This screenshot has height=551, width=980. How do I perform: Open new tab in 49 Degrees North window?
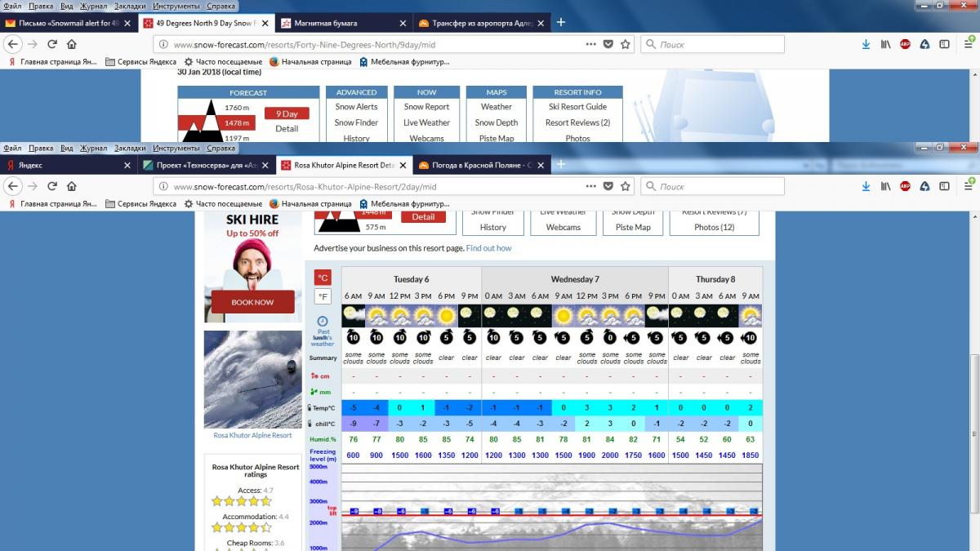561,22
